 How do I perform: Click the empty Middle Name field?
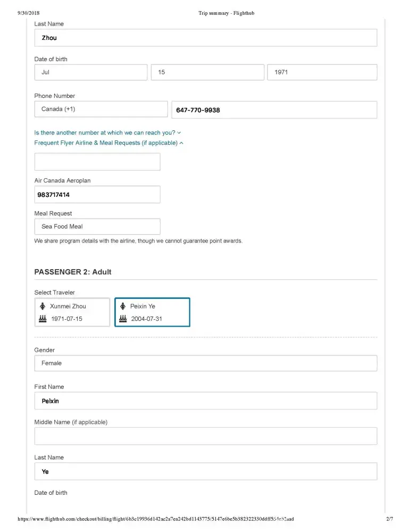[x=206, y=436]
